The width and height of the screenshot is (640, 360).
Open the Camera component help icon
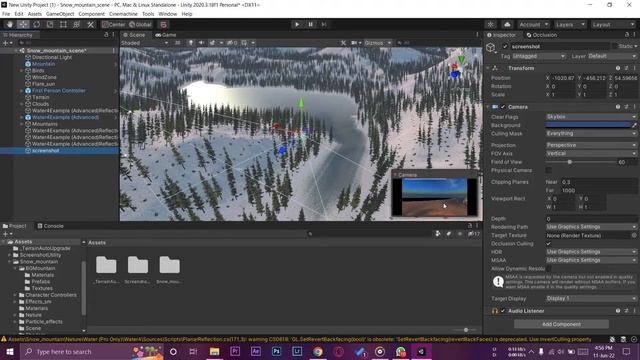[618, 107]
